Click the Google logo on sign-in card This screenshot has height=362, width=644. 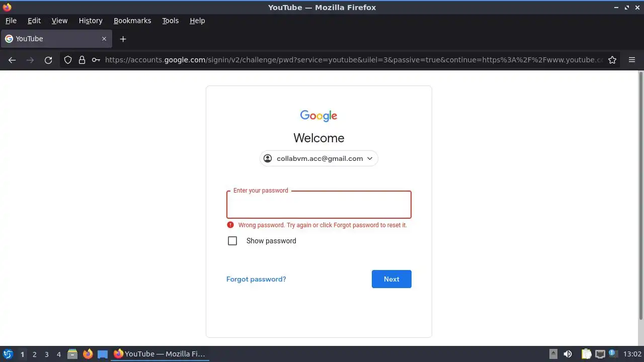[x=318, y=116]
